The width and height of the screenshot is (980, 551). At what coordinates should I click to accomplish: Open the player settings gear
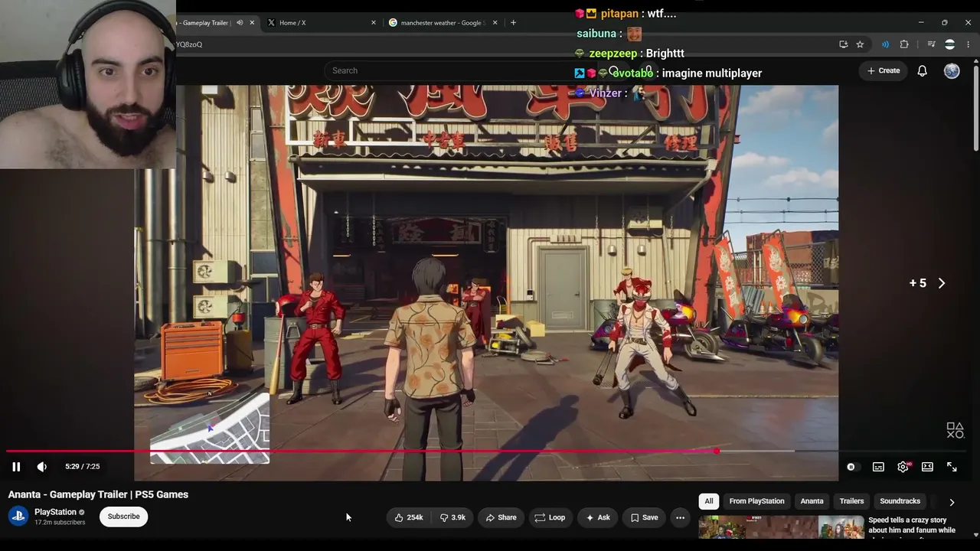coord(903,467)
